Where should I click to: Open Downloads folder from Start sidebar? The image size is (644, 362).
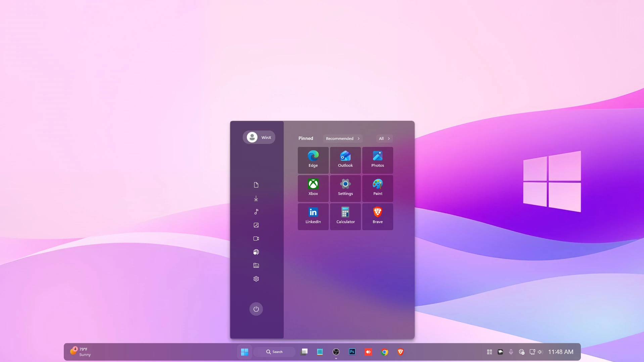(x=256, y=198)
